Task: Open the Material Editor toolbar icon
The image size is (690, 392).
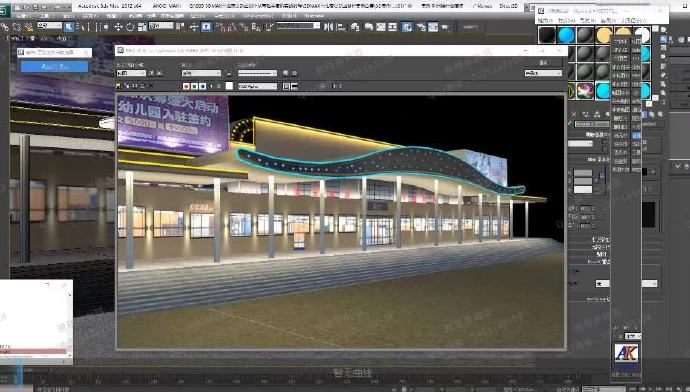Action: [x=407, y=27]
